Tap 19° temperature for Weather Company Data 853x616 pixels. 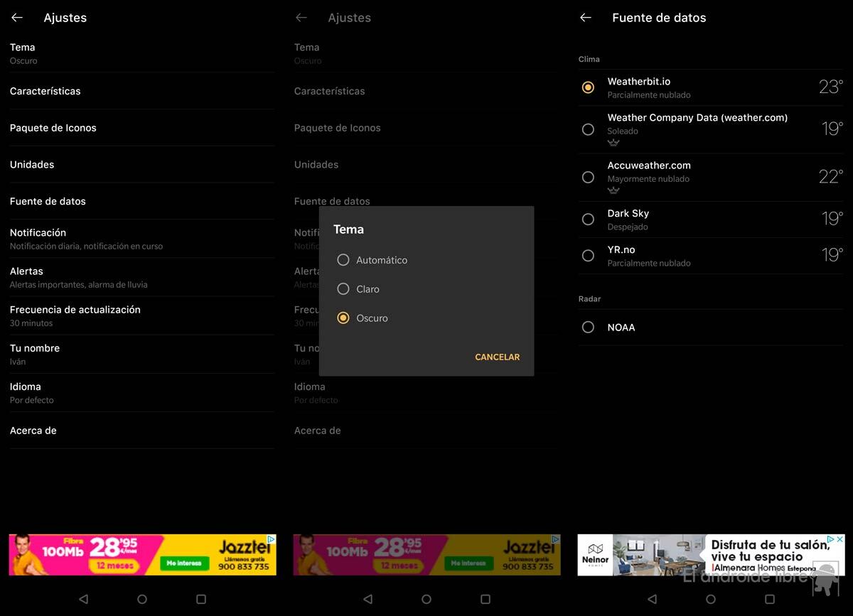click(x=832, y=129)
